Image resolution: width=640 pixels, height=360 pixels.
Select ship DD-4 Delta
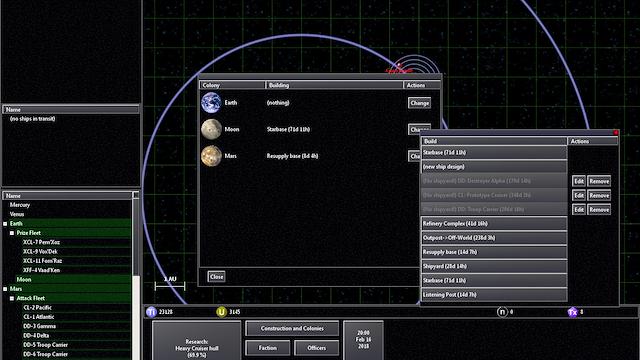tap(36, 336)
